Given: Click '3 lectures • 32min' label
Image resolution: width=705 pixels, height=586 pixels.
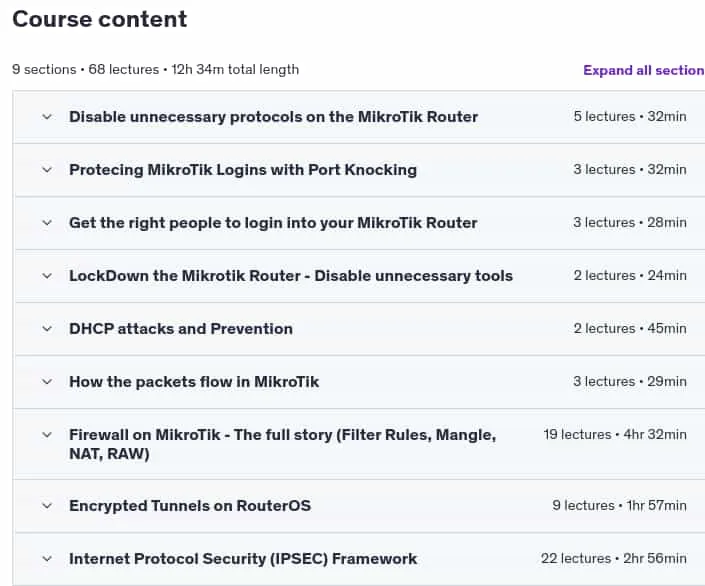Looking at the screenshot, I should pyautogui.click(x=630, y=170).
